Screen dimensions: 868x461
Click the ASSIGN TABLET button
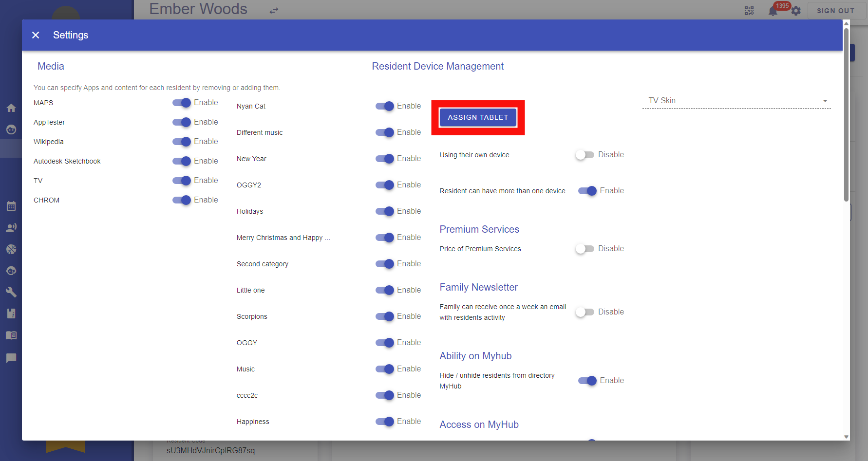[478, 117]
